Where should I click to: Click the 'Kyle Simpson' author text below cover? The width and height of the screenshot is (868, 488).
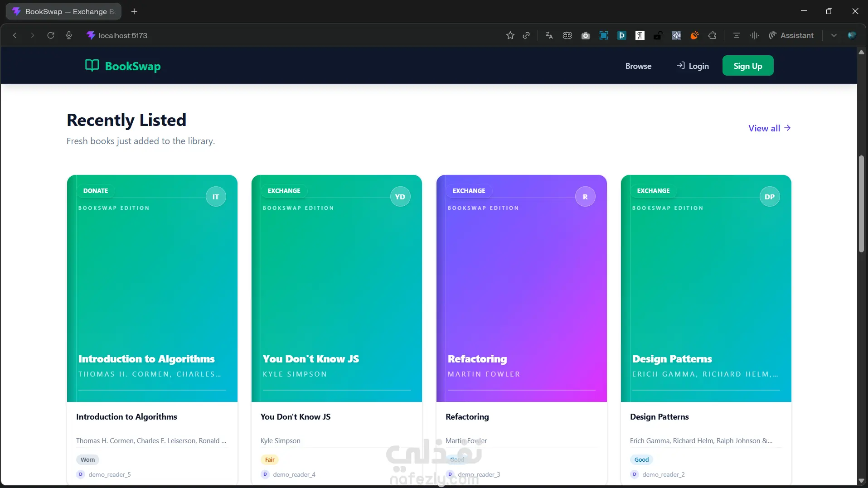point(281,441)
